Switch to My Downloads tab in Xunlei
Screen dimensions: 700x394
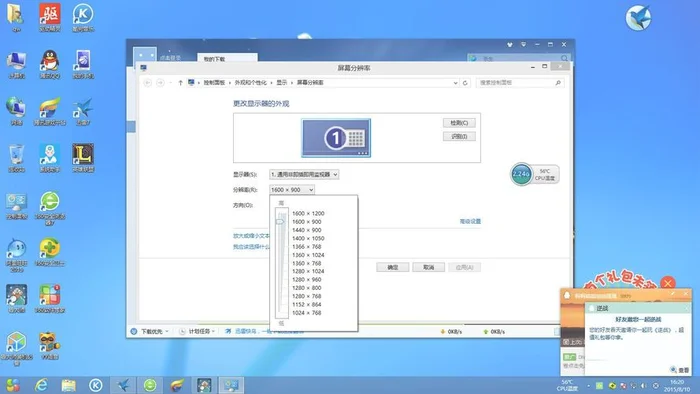click(227, 58)
